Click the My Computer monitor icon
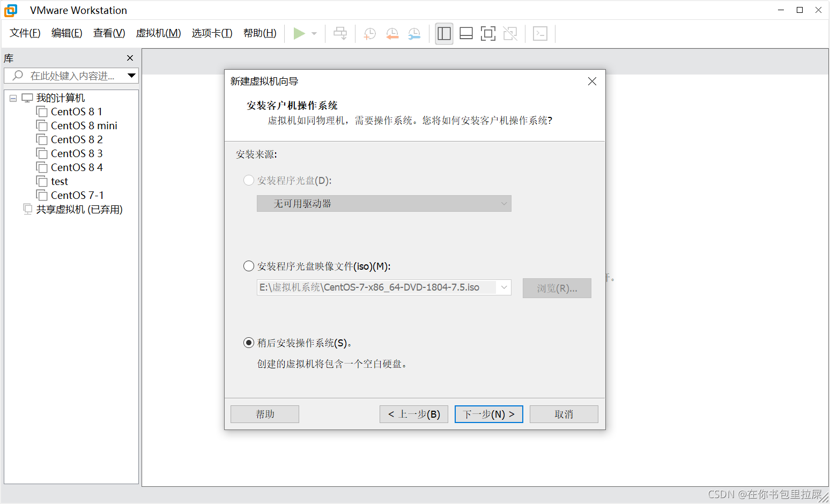The height and width of the screenshot is (504, 830). pos(27,98)
